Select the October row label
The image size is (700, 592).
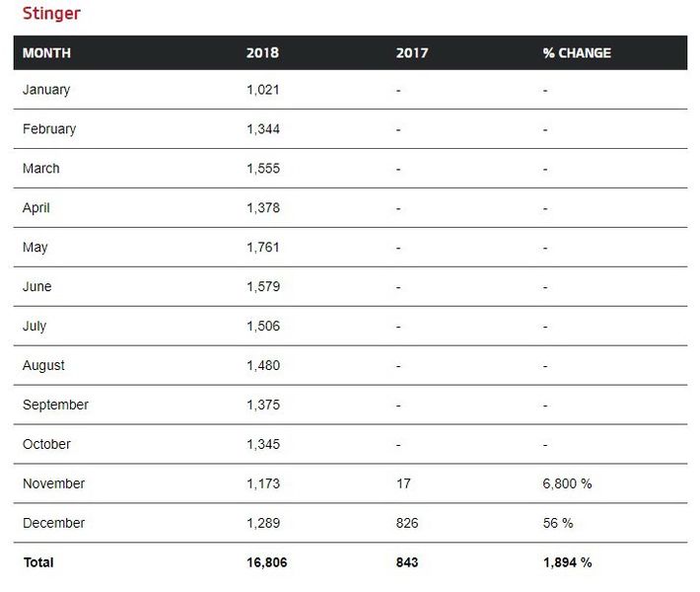(x=46, y=445)
